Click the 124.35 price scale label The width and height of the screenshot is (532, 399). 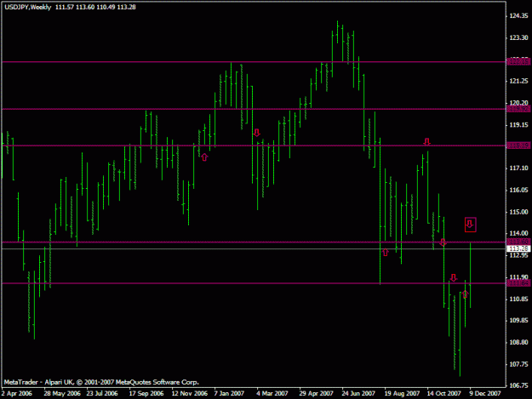(x=518, y=15)
